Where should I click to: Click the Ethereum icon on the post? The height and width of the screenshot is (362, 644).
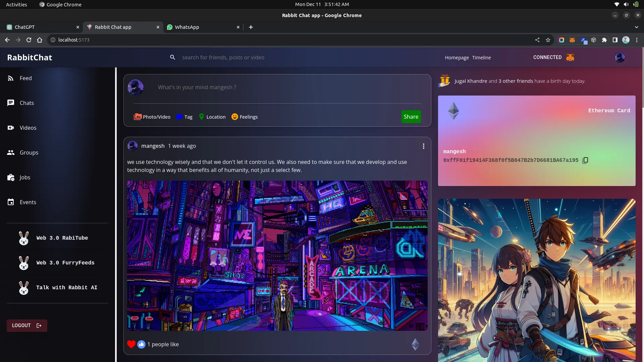415,344
